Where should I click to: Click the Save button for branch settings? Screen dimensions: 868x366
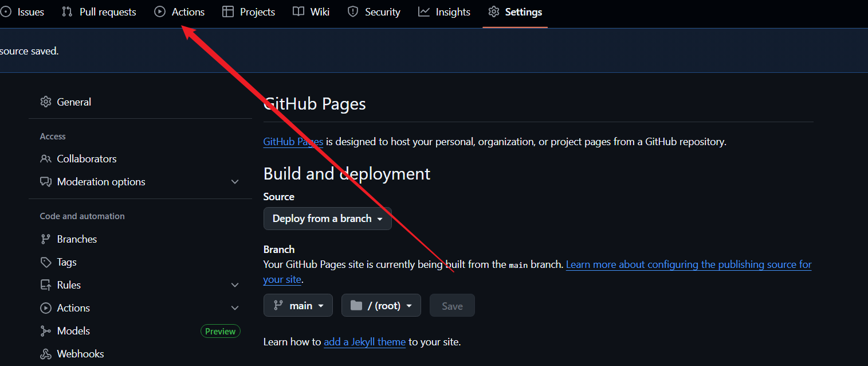click(452, 306)
